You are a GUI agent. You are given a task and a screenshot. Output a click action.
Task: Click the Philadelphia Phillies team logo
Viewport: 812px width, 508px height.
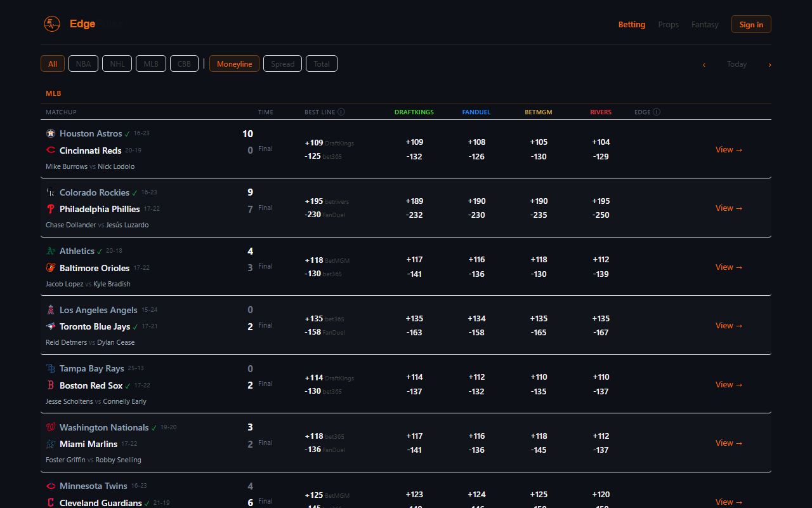[51, 209]
